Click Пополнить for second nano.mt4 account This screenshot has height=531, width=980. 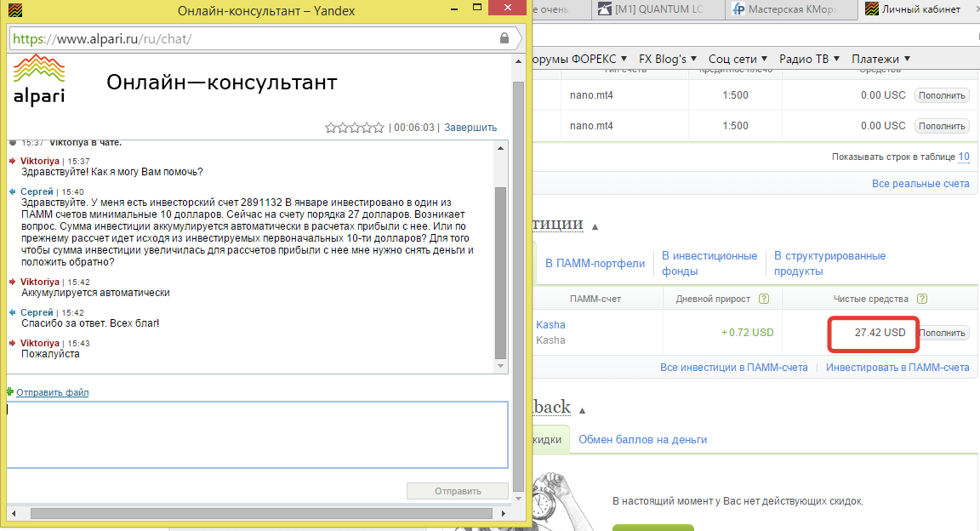pos(942,126)
